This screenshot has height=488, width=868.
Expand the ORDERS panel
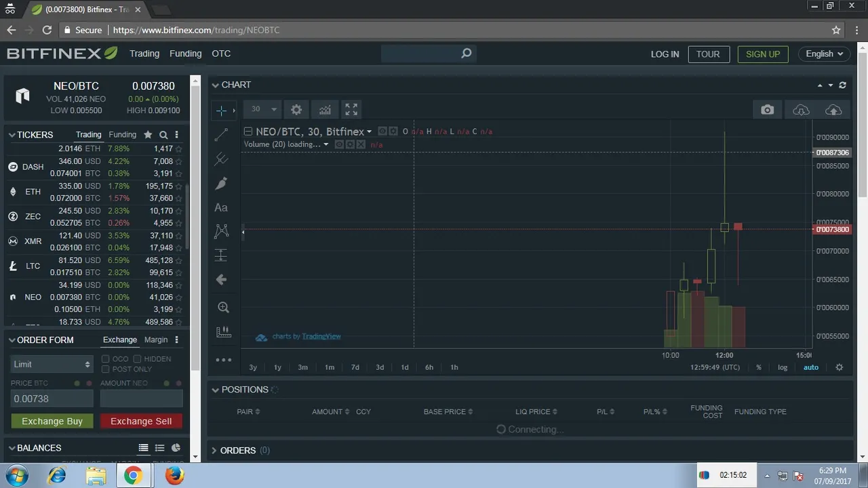[214, 450]
